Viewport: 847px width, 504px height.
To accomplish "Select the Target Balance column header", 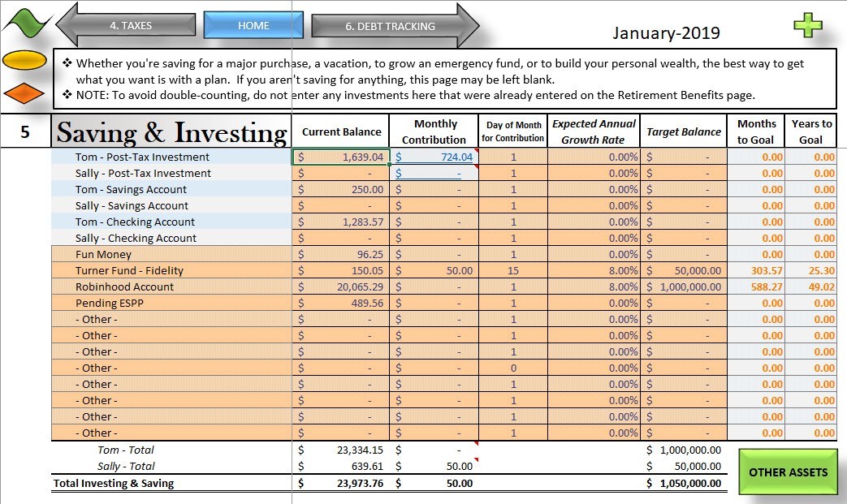I will pos(683,131).
